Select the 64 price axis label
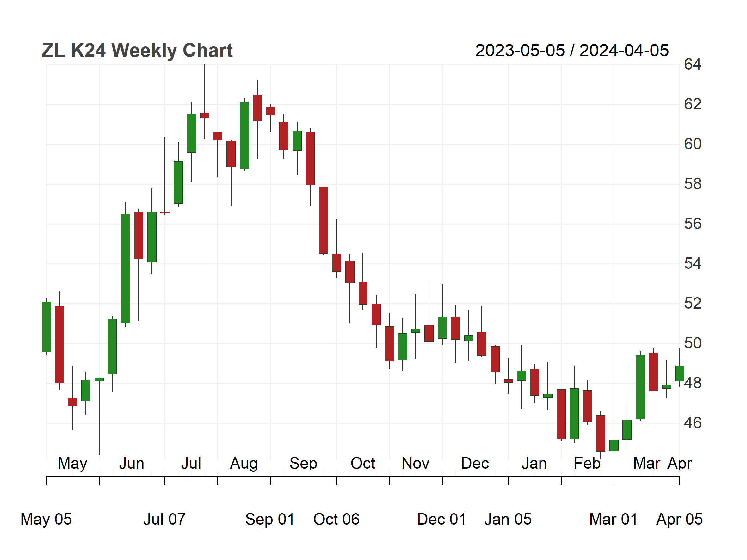 tap(692, 64)
